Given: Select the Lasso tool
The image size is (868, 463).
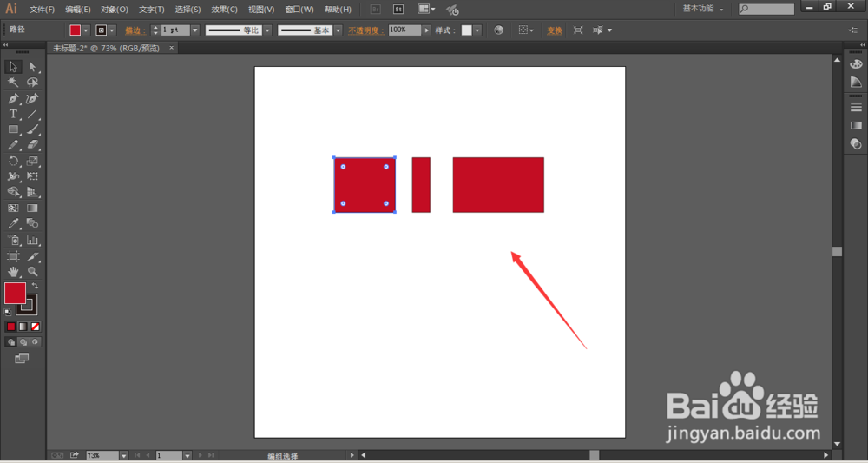Looking at the screenshot, I should click(33, 83).
